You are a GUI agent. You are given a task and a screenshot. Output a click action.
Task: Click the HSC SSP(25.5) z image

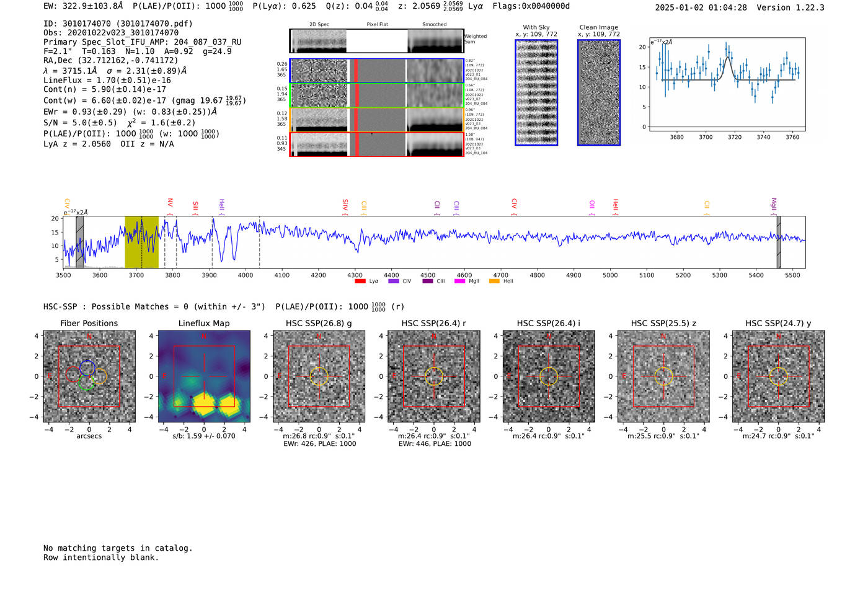click(663, 376)
